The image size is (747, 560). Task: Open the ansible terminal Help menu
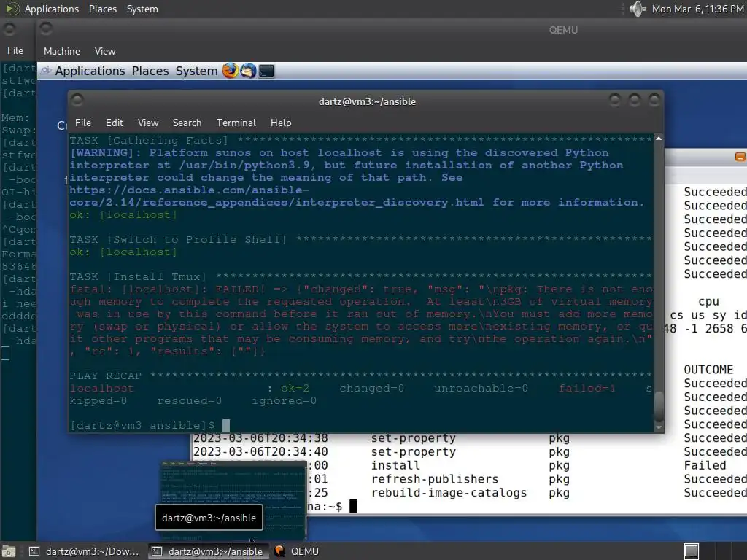tap(281, 122)
